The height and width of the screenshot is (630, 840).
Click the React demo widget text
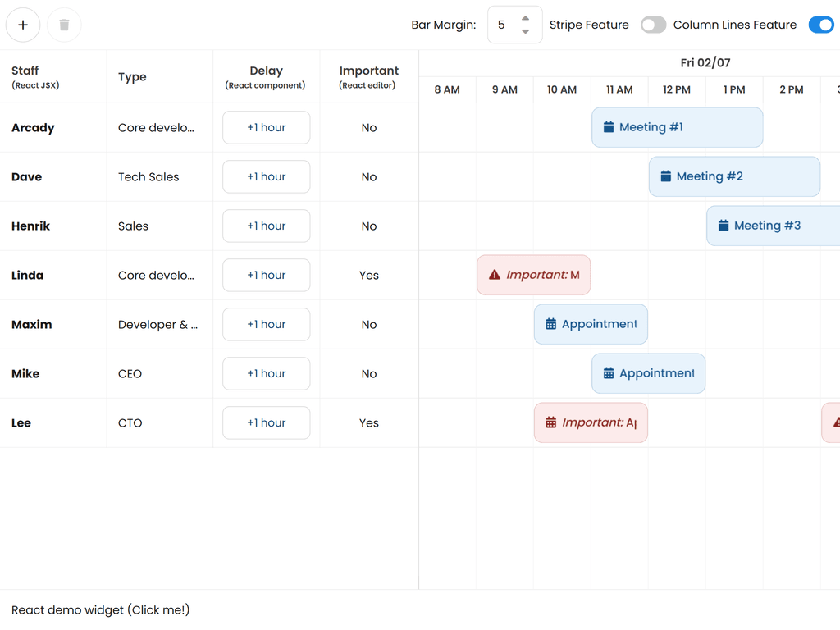[101, 609]
